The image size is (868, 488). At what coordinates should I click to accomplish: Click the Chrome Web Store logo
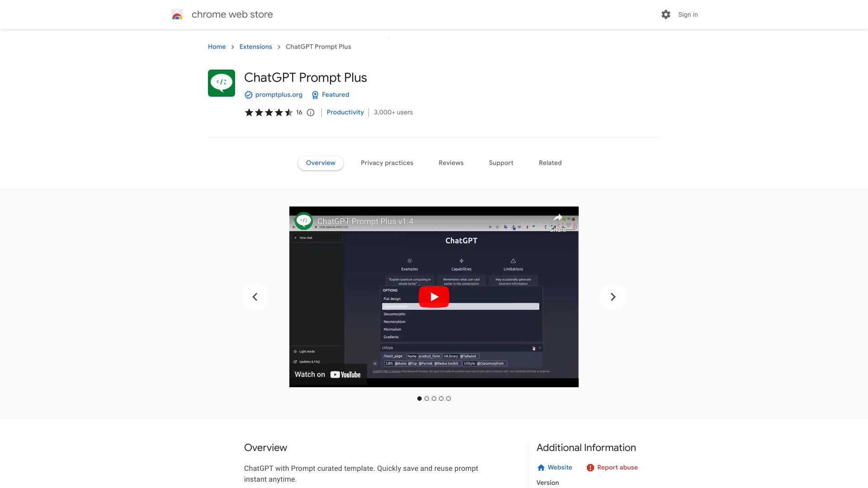[x=177, y=14]
